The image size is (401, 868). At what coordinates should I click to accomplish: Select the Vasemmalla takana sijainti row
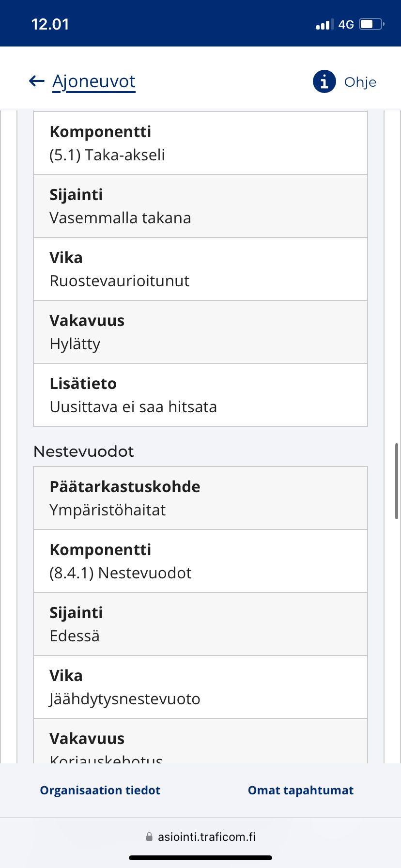click(x=200, y=206)
